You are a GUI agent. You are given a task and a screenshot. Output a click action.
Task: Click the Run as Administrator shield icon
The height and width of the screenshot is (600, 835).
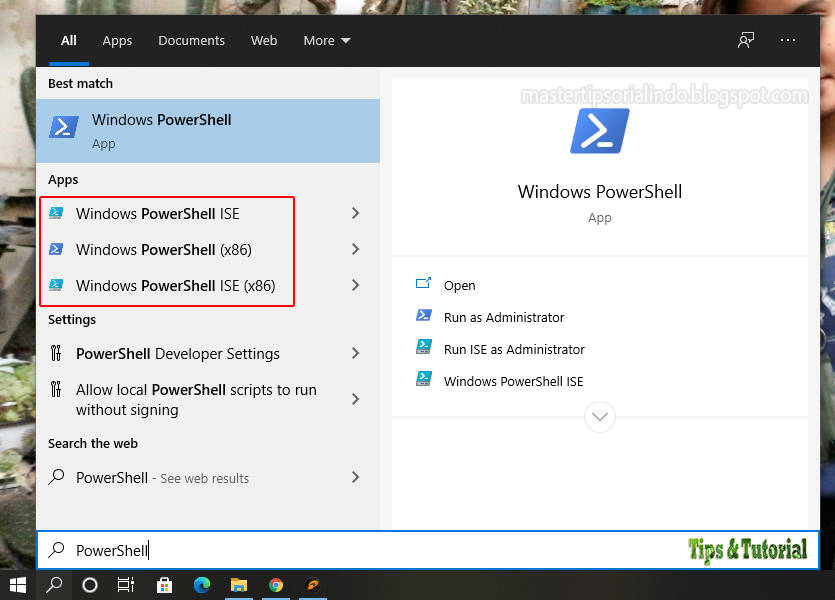point(423,316)
